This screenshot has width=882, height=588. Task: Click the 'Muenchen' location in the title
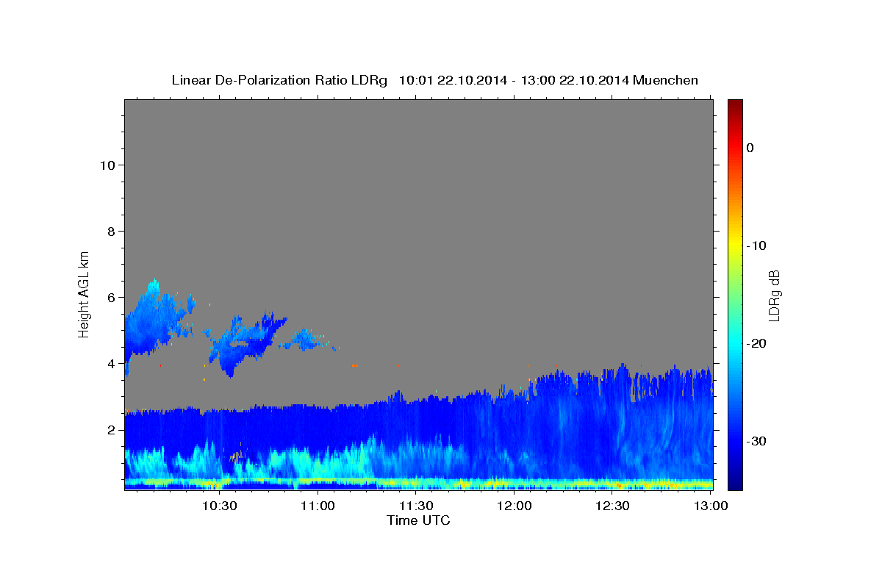(666, 80)
